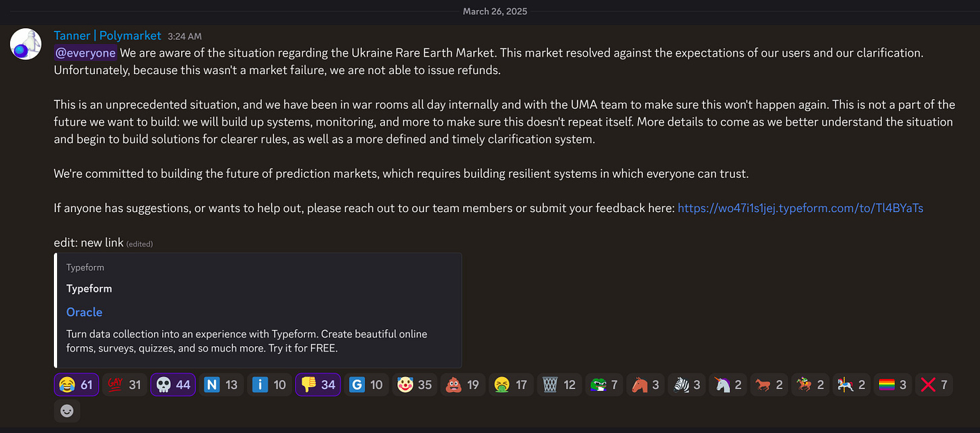
Task: Toggle the laughing-crying emoji reaction with 61
Action: (x=76, y=385)
